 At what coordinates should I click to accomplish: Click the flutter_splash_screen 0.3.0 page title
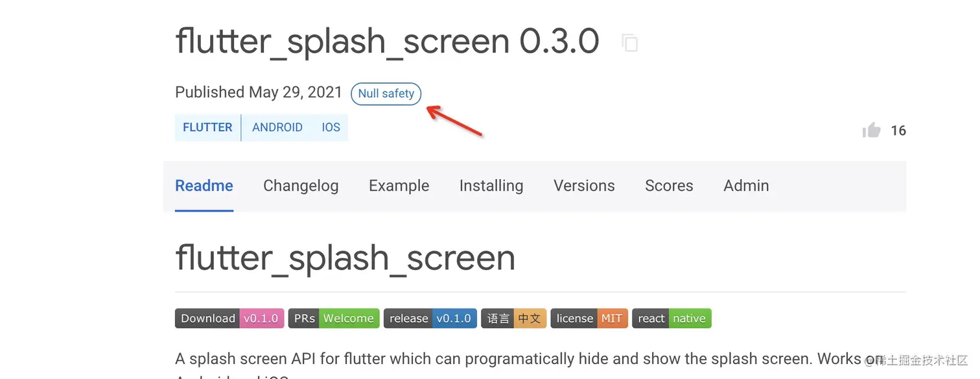point(387,42)
